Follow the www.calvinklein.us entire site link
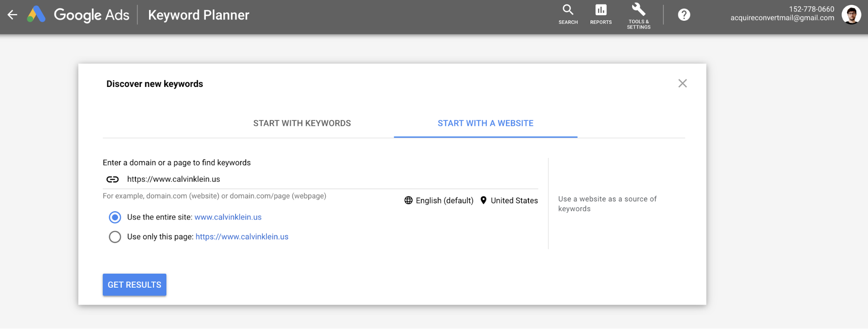Image resolution: width=868 pixels, height=329 pixels. (x=228, y=217)
